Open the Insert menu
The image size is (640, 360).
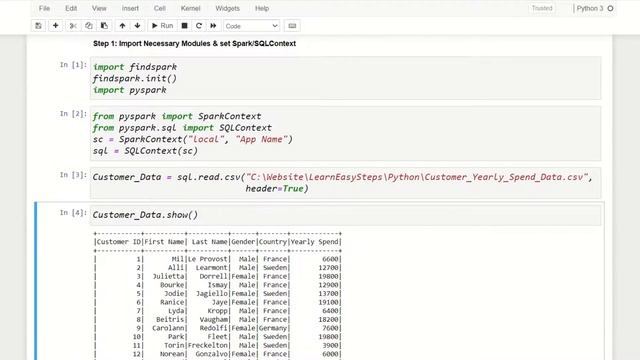click(x=130, y=8)
